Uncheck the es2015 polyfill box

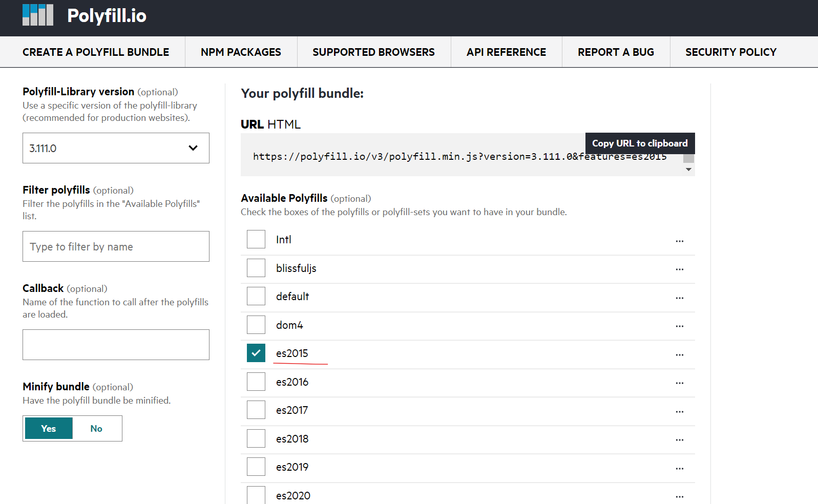(256, 353)
